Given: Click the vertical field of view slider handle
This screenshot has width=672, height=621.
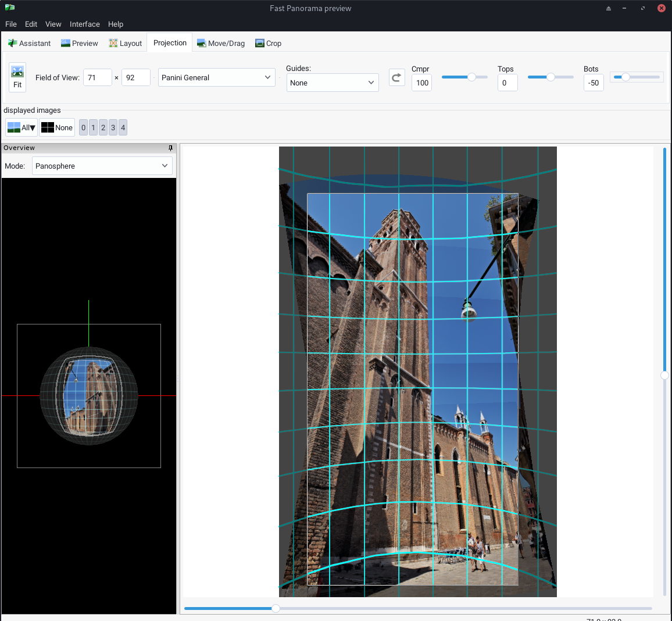Looking at the screenshot, I should point(664,376).
